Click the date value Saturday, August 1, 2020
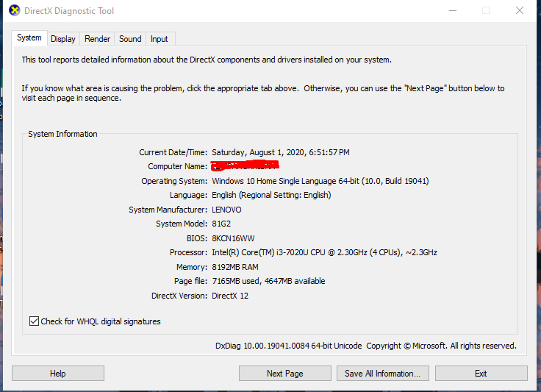The height and width of the screenshot is (392, 541). tap(281, 152)
